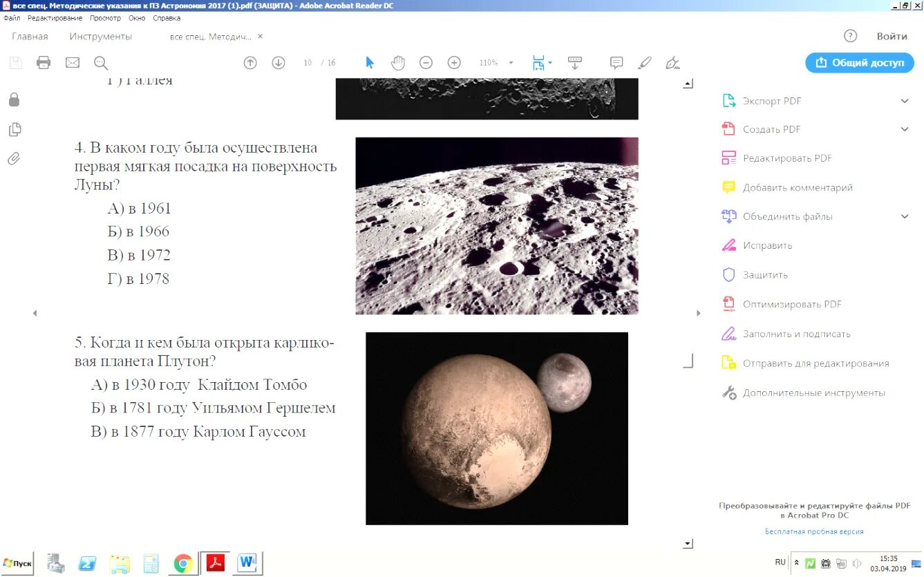The image size is (924, 577).
Task: Open the Sign document pen tool
Action: click(672, 63)
